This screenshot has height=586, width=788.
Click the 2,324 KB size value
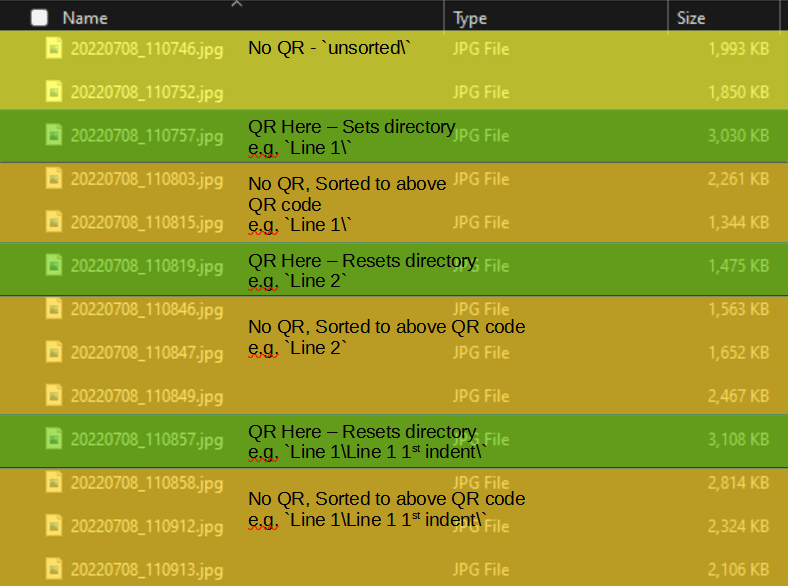click(738, 526)
